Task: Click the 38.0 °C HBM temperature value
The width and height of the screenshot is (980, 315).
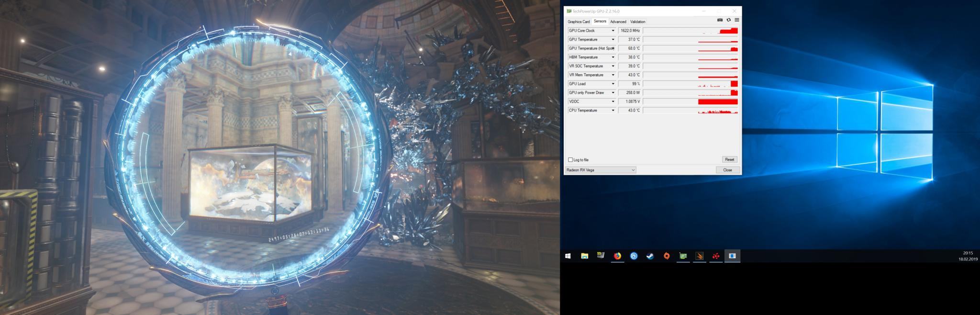Action: point(630,57)
